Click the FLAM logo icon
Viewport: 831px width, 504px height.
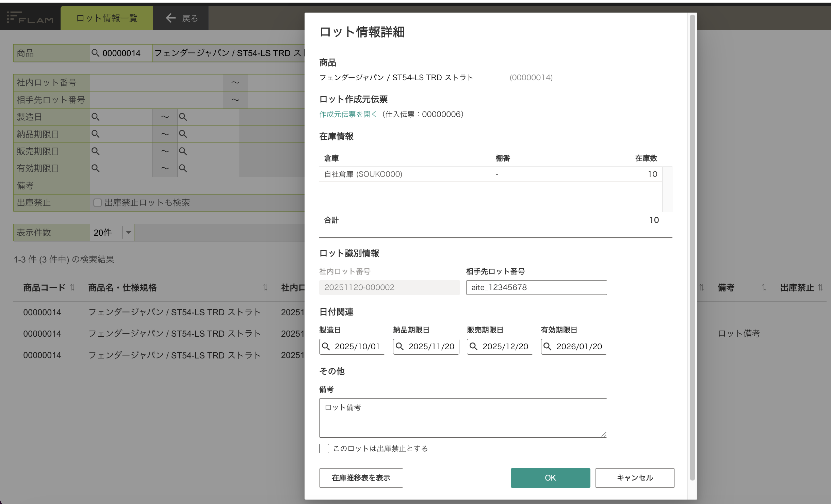pyautogui.click(x=30, y=18)
